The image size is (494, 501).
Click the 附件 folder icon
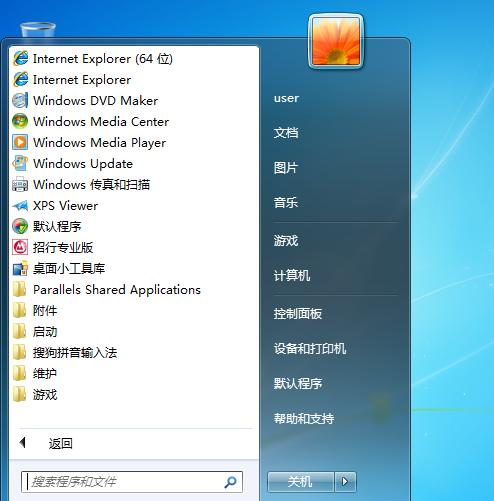click(x=19, y=311)
